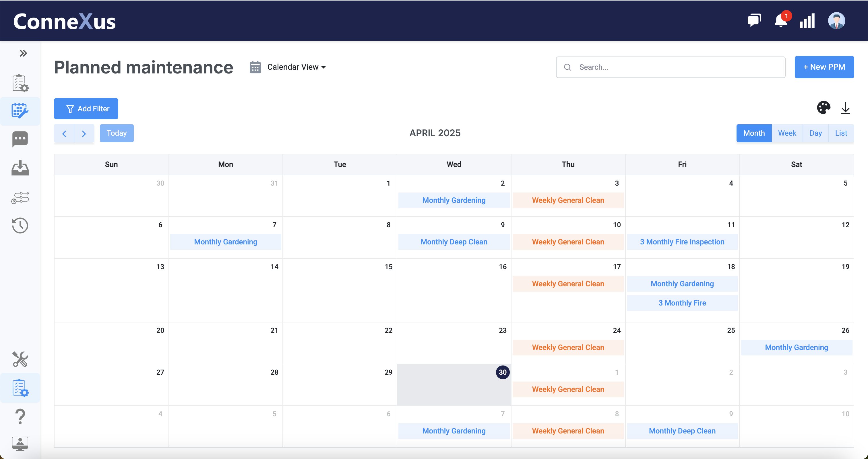Click the + New PPM button
The image size is (868, 459).
click(824, 67)
